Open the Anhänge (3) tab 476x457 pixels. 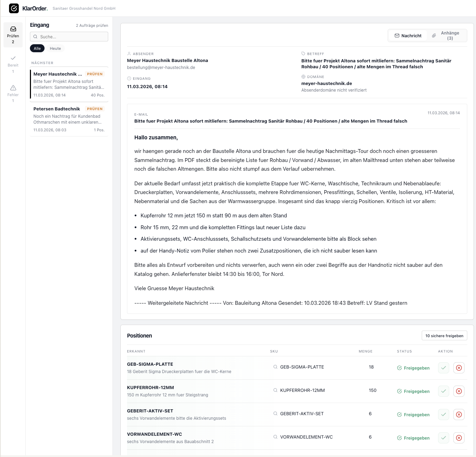[446, 36]
